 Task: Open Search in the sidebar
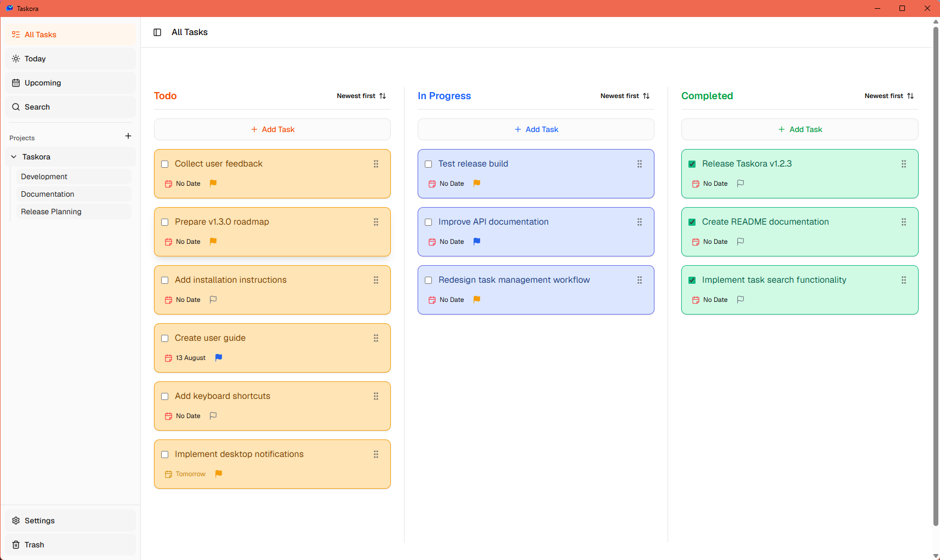pos(70,107)
